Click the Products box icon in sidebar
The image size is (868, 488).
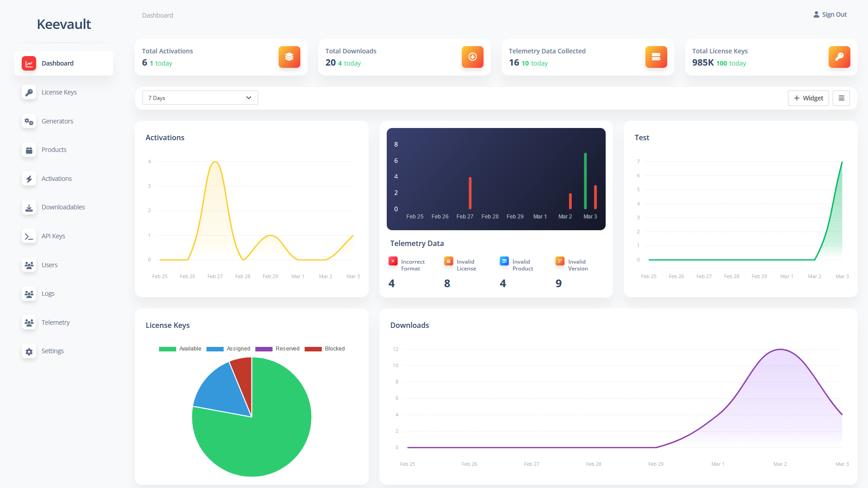click(x=29, y=150)
